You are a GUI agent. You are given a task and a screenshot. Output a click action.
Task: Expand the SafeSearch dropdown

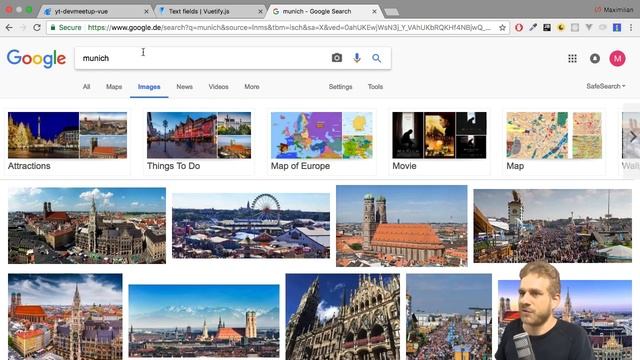(x=606, y=86)
